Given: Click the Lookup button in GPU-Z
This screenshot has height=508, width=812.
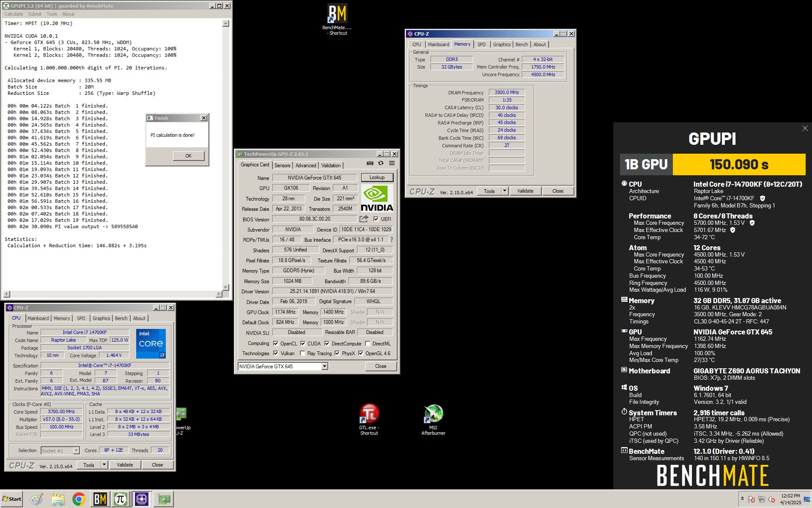Looking at the screenshot, I should pos(377,177).
